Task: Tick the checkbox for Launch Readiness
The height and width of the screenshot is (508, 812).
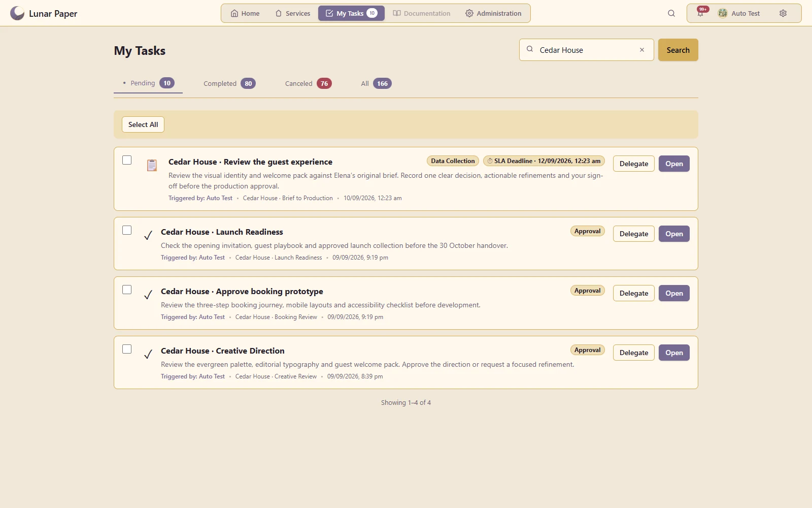Action: 127,230
